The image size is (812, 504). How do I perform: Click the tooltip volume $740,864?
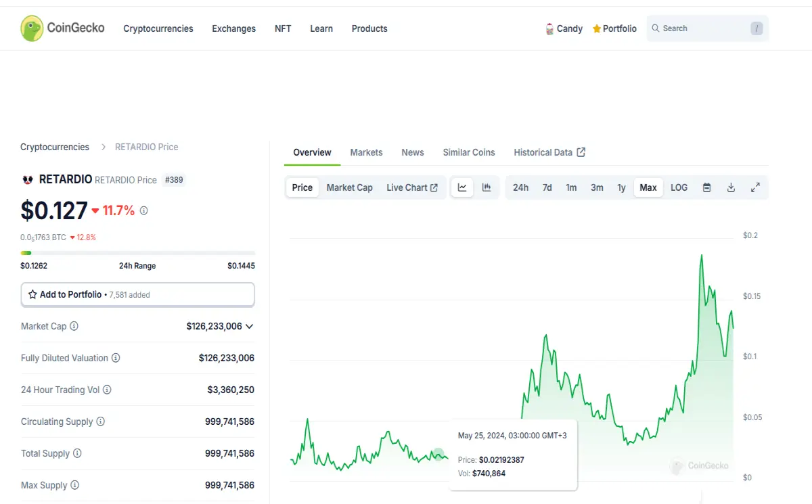click(x=489, y=474)
